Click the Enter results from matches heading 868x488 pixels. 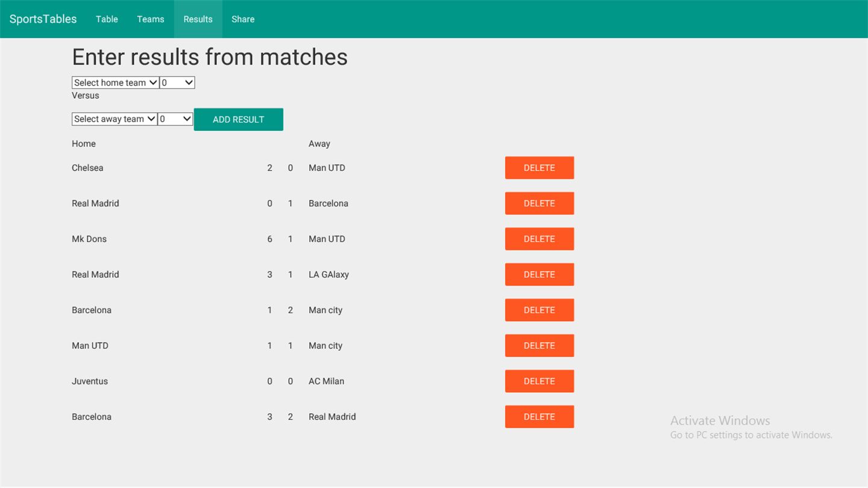[x=210, y=57]
